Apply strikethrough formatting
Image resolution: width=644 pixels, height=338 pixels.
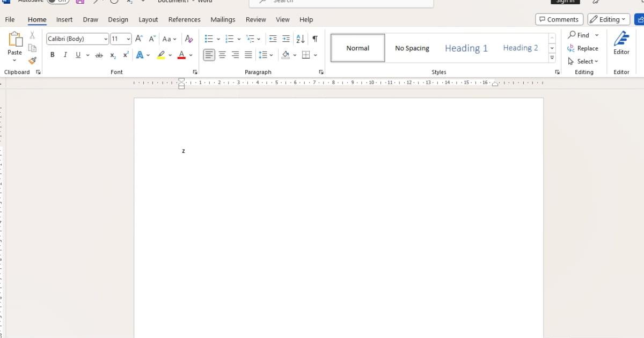coord(99,55)
